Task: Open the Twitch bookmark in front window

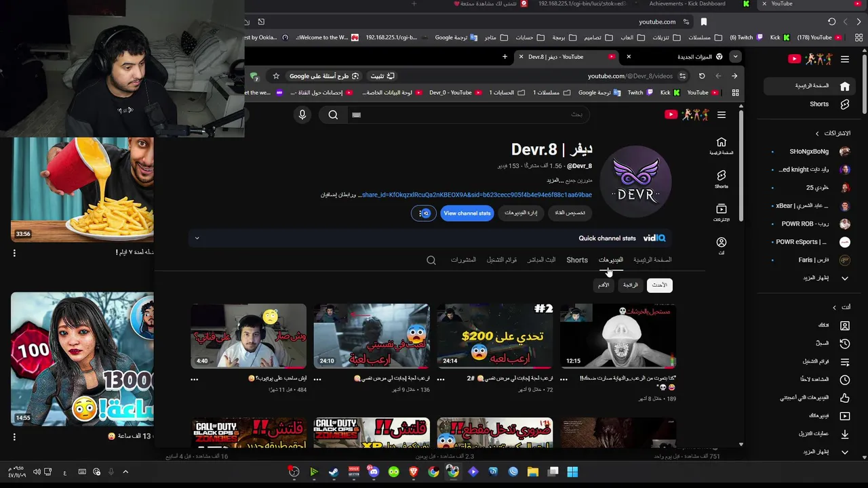Action: click(x=640, y=92)
